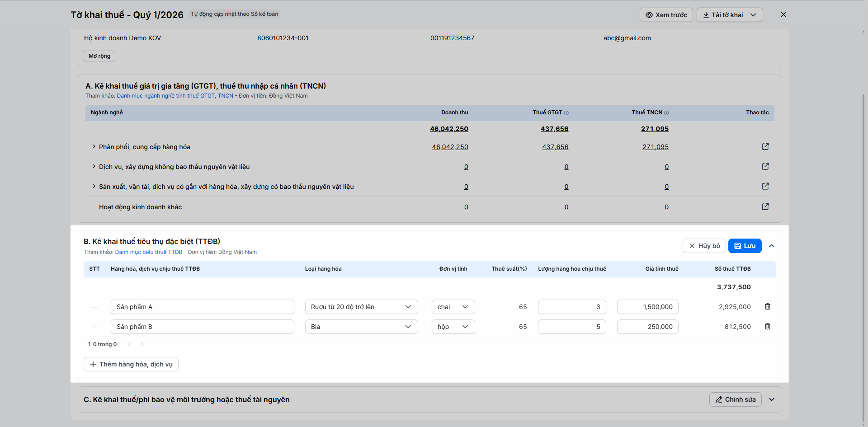This screenshot has height=427, width=868.
Task: Open the Tải tờ khai dropdown
Action: pyautogui.click(x=730, y=15)
